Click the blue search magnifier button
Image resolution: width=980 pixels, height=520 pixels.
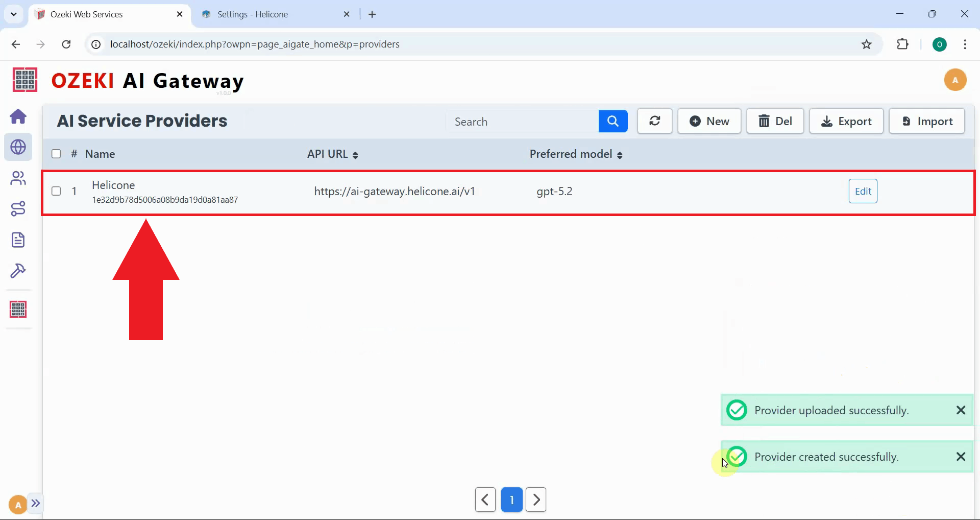[612, 122]
